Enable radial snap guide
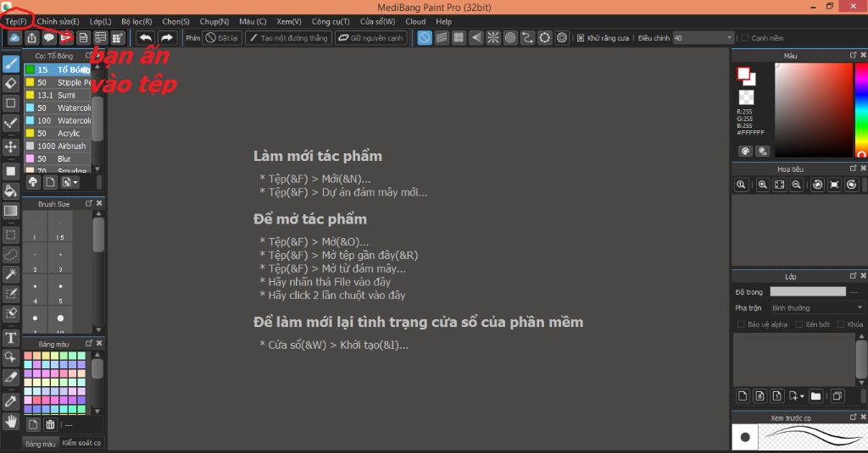Image resolution: width=868 pixels, height=453 pixels. click(x=493, y=37)
